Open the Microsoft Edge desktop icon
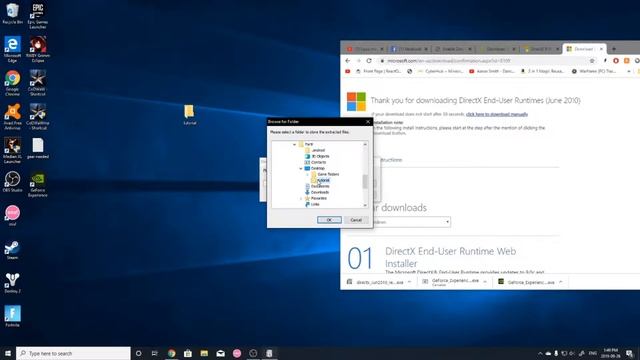Screen dimensions: 640x360 coord(12,49)
